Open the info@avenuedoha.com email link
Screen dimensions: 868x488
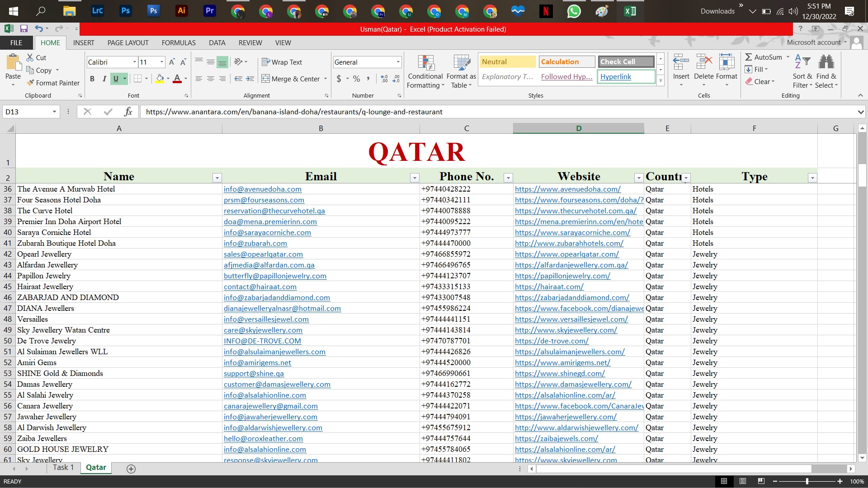coord(263,189)
